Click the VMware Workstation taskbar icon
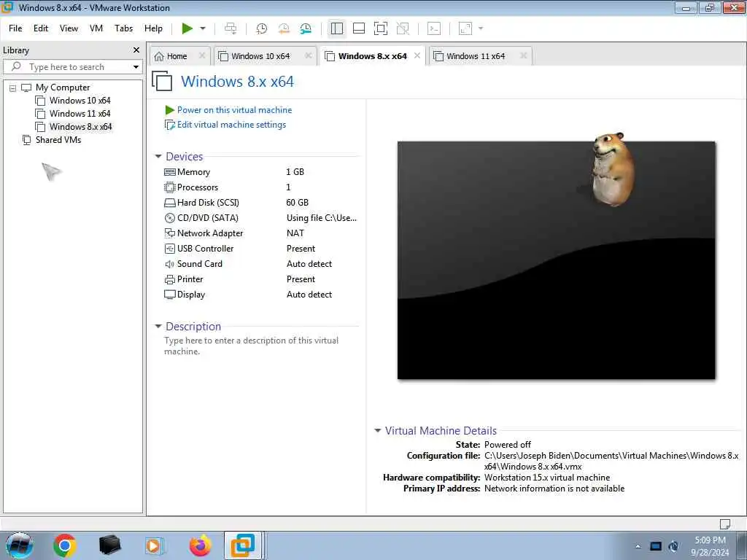The height and width of the screenshot is (560, 747). tap(243, 545)
